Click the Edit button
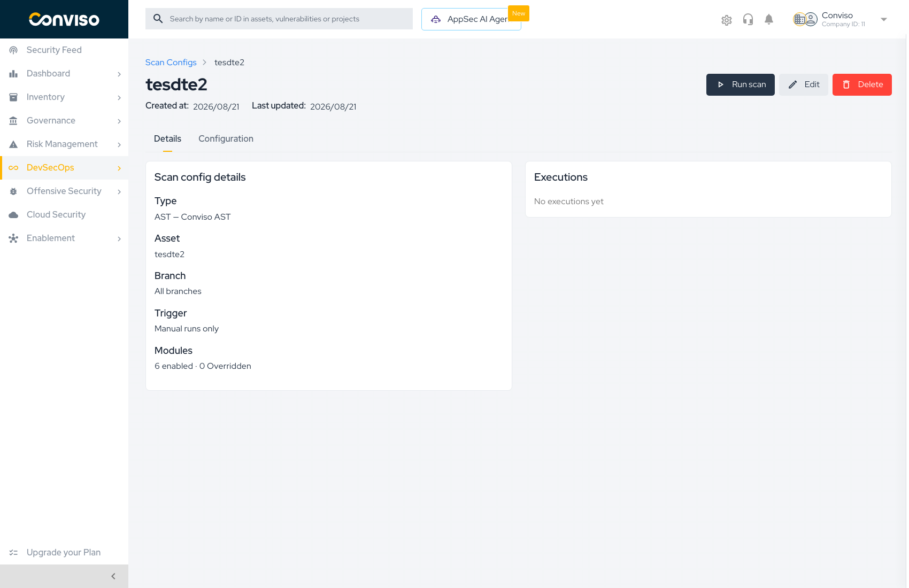 [x=803, y=84]
